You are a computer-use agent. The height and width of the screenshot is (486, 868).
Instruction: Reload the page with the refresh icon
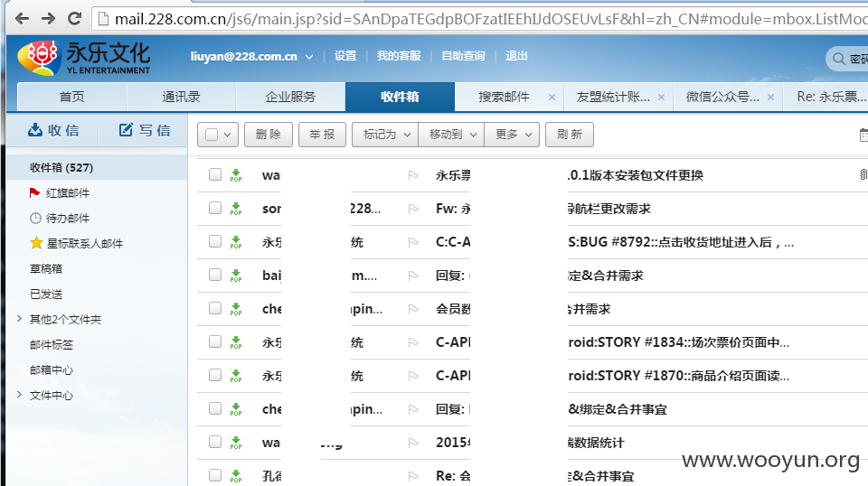pyautogui.click(x=74, y=19)
